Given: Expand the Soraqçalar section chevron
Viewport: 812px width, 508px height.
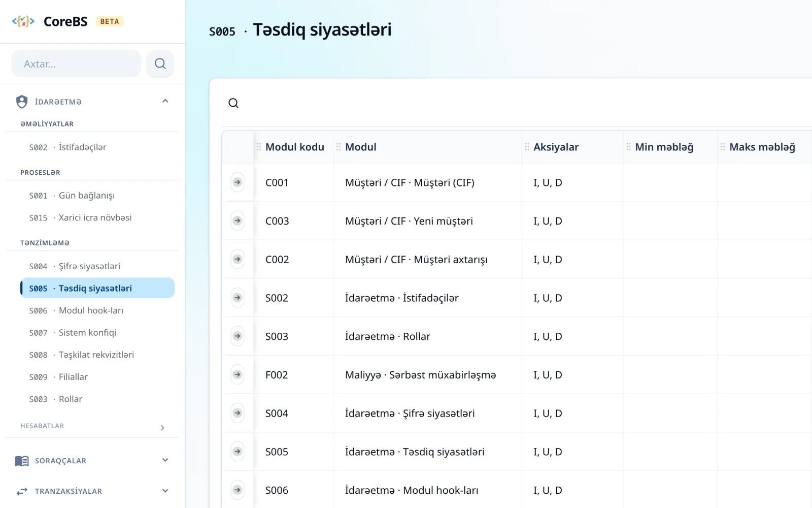Looking at the screenshot, I should (165, 460).
